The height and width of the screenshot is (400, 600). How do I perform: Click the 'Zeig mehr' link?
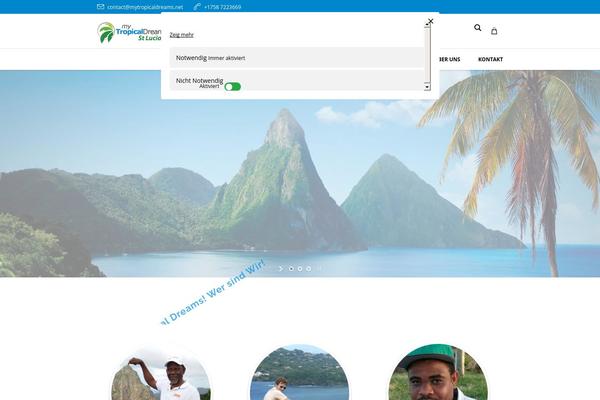tap(181, 35)
